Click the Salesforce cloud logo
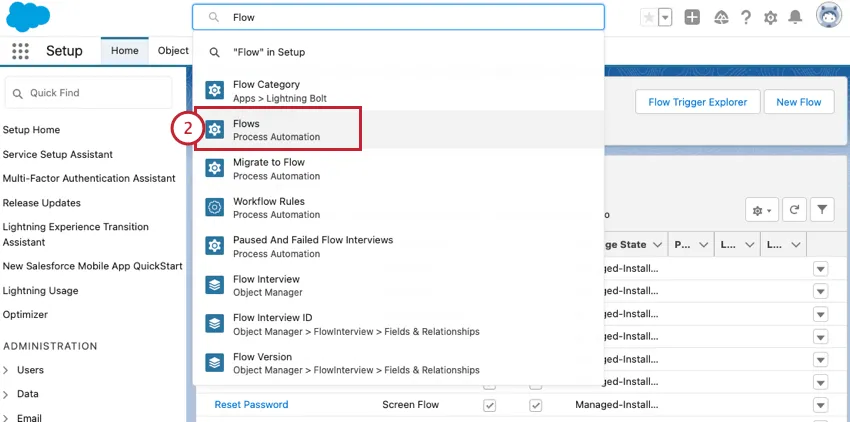The height and width of the screenshot is (422, 850). (x=31, y=18)
